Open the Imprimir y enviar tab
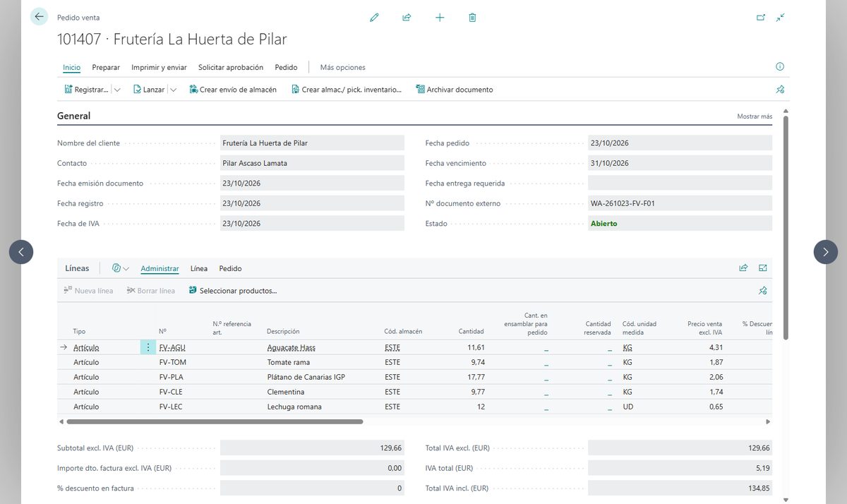The image size is (847, 504). (159, 67)
